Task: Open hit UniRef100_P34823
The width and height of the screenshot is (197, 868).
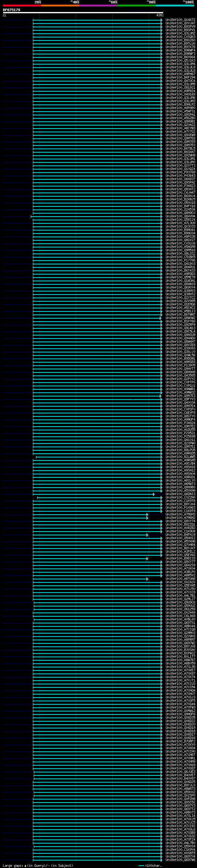Action: tap(180, 186)
